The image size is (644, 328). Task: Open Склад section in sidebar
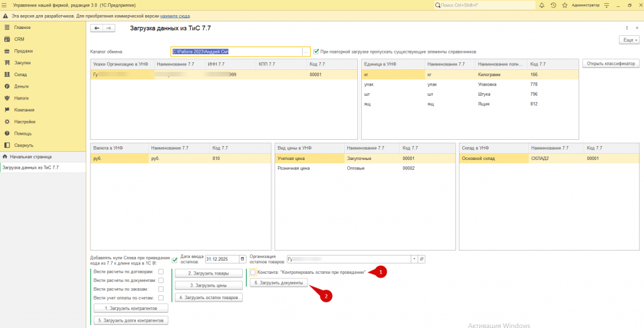[x=21, y=74]
